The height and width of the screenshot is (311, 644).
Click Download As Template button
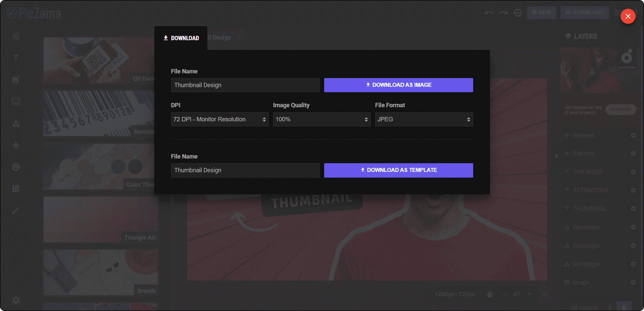pos(398,170)
